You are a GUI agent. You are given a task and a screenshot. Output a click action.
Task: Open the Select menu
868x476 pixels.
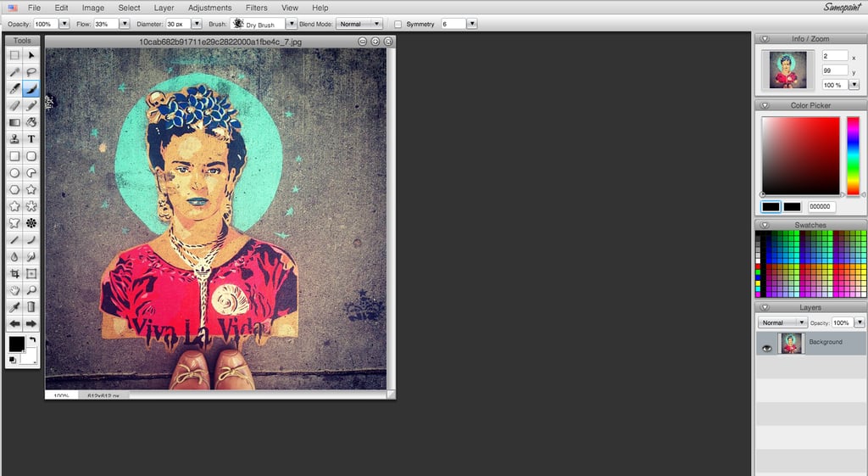tap(129, 8)
